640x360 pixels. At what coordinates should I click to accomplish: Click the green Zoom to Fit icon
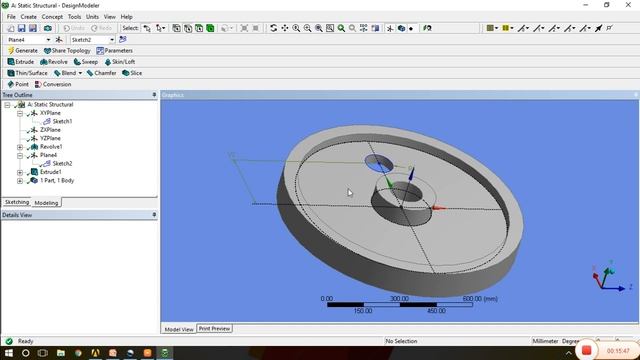pos(341,28)
